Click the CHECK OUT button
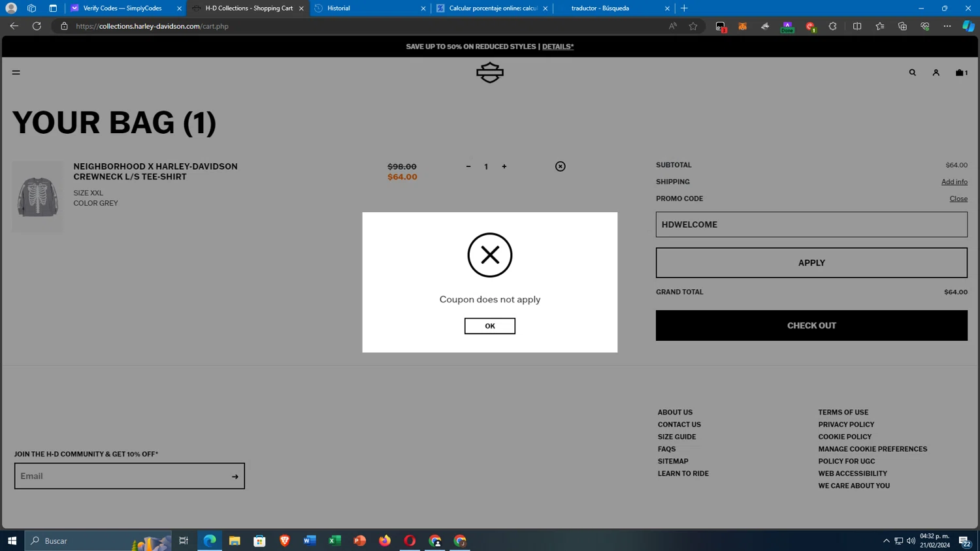Screen dimensions: 980x551 coord(811,325)
